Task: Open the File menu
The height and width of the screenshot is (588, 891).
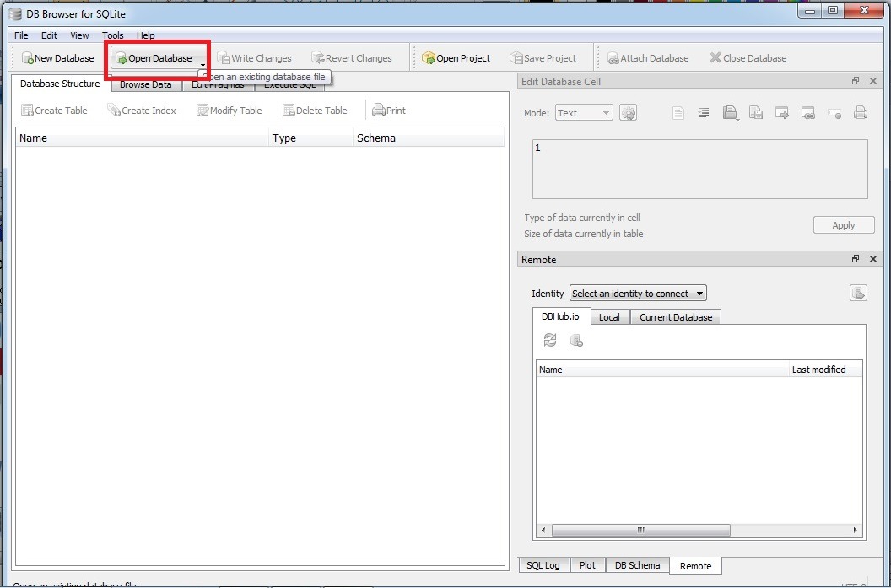Action: pyautogui.click(x=21, y=35)
